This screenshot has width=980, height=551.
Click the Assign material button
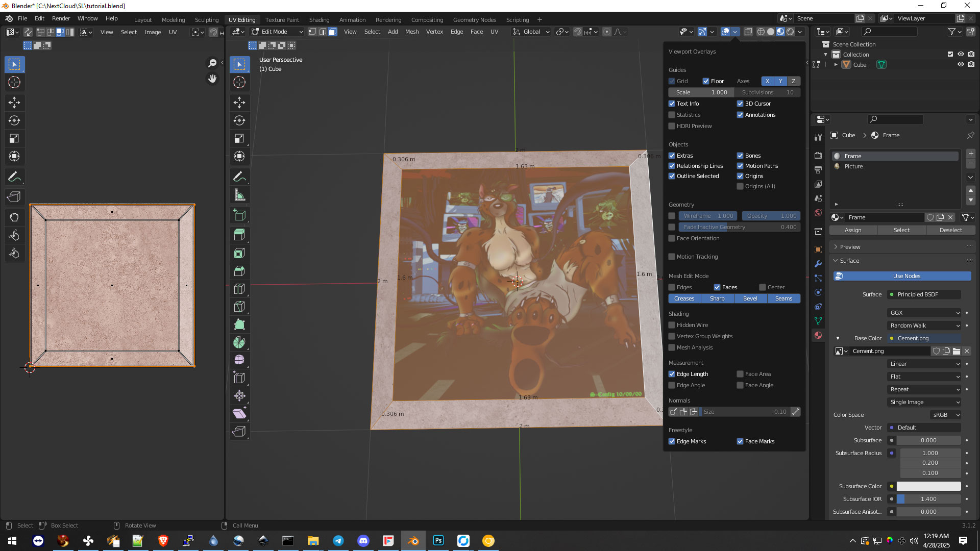tap(853, 230)
